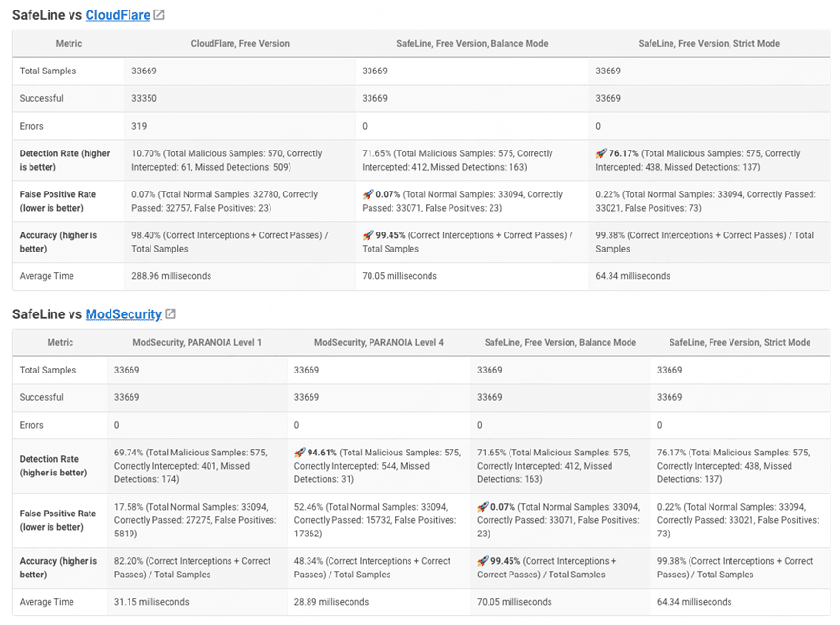Image resolution: width=840 pixels, height=625 pixels.
Task: Click the CloudFlare errors value 319
Action: [x=139, y=126]
